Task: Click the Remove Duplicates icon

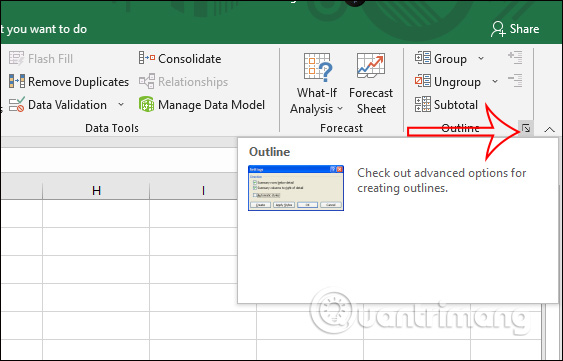Action: pyautogui.click(x=17, y=82)
